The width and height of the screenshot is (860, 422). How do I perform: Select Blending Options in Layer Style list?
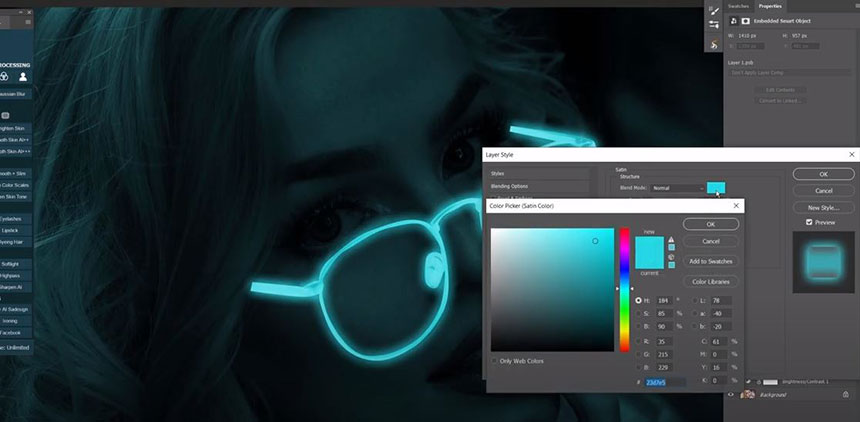510,186
